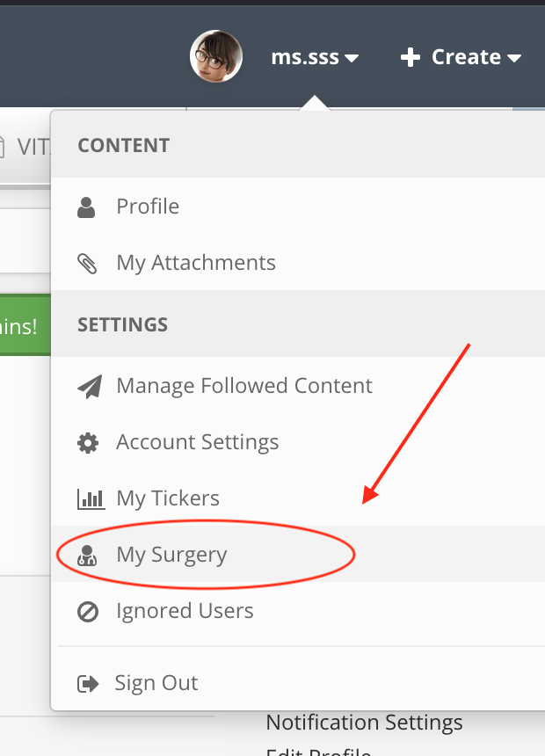Viewport: 545px width, 756px height.
Task: Click the caret arrow beside ms.sss
Action: pos(352,59)
